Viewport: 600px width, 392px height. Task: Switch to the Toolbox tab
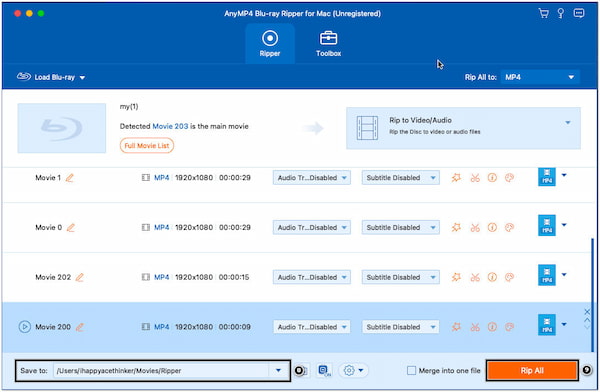(x=328, y=44)
